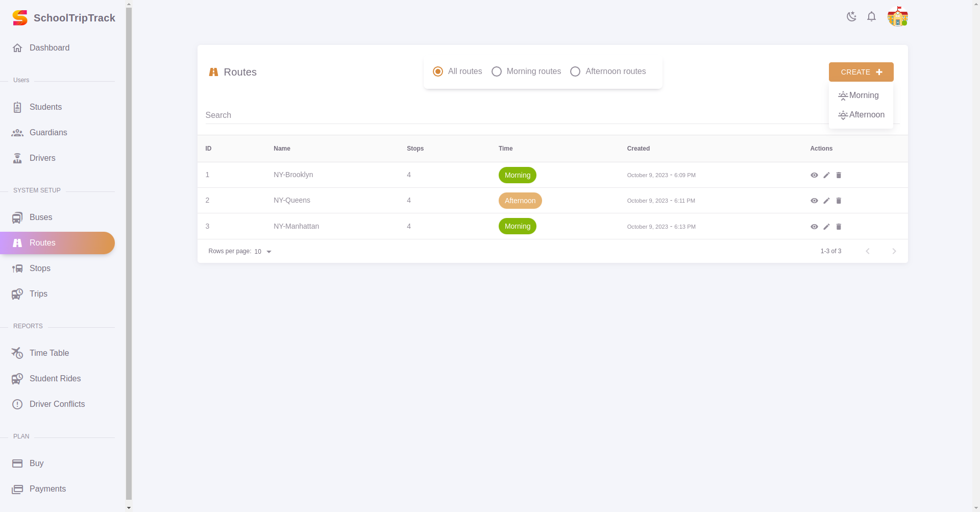Toggle dark mode with the moon icon
Screen dimensions: 980x512
[851, 16]
